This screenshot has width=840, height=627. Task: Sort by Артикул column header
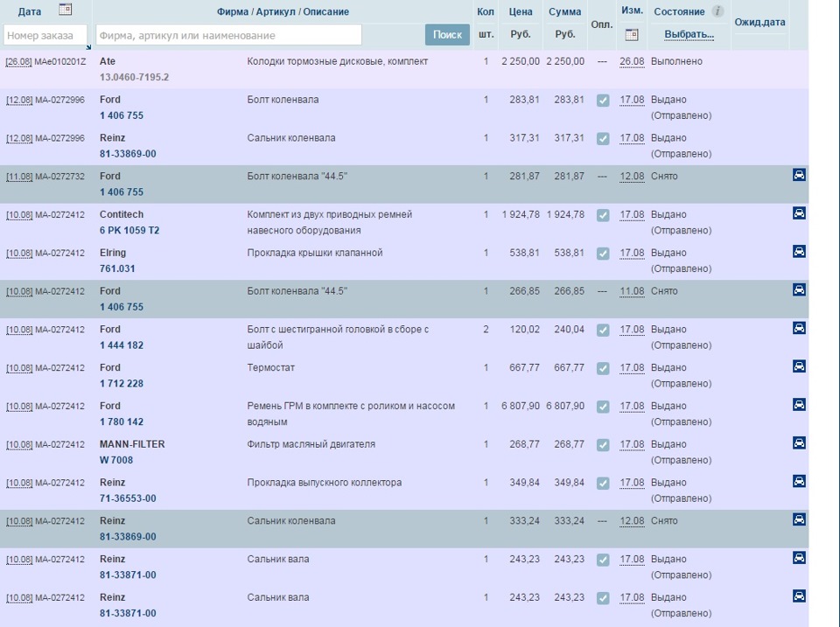tap(276, 11)
